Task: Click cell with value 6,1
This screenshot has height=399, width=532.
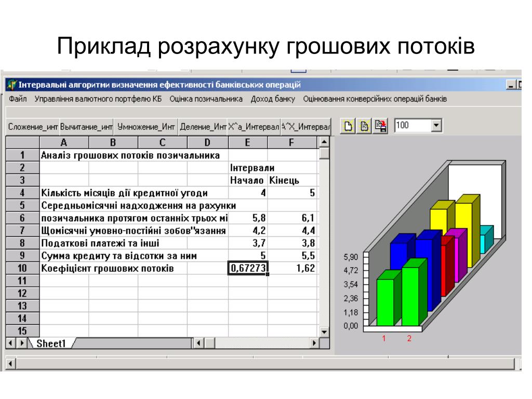Action: coord(292,218)
